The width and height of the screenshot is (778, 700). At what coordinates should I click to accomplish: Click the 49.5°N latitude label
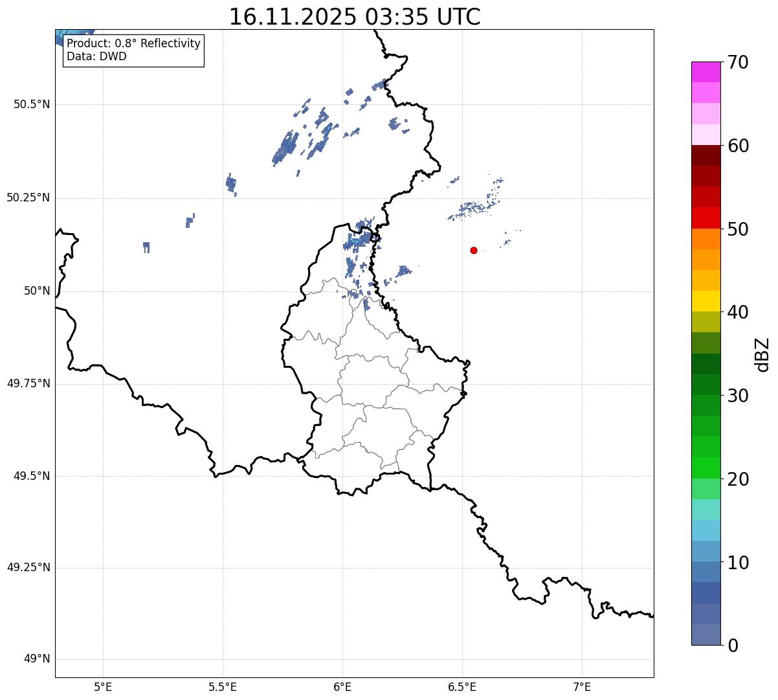(x=31, y=477)
